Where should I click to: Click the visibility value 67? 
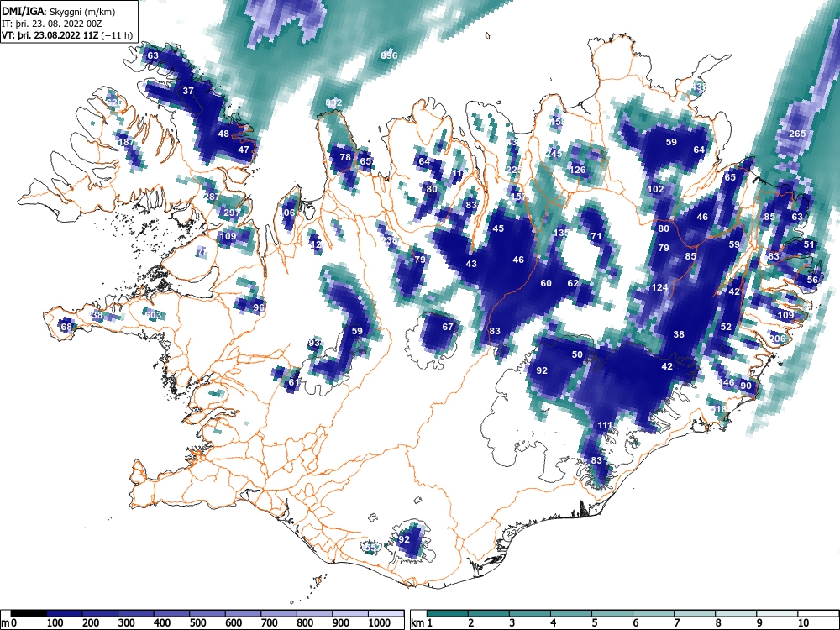click(x=448, y=326)
